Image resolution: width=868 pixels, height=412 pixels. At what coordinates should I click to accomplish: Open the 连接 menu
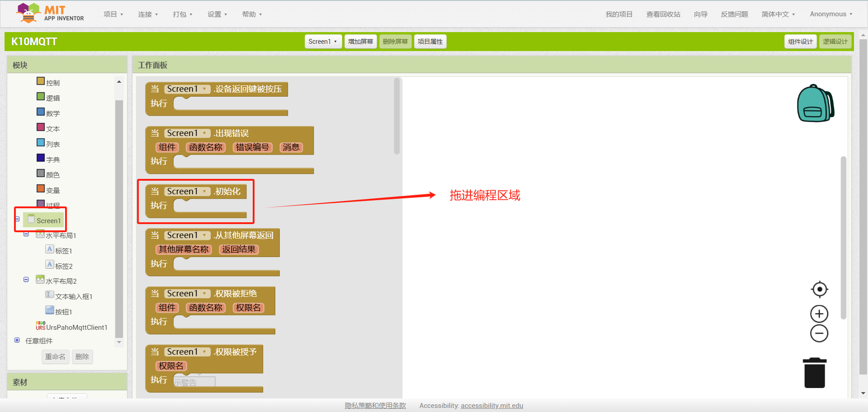[x=148, y=14]
